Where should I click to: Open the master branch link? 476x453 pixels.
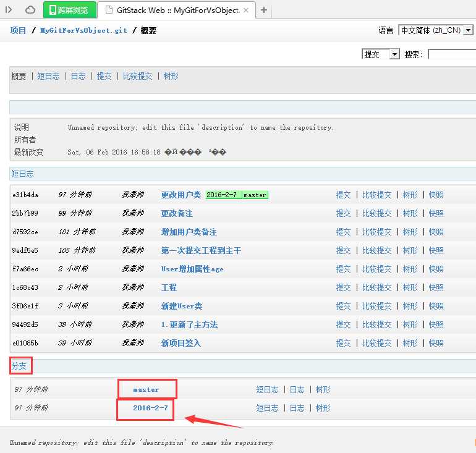146,389
